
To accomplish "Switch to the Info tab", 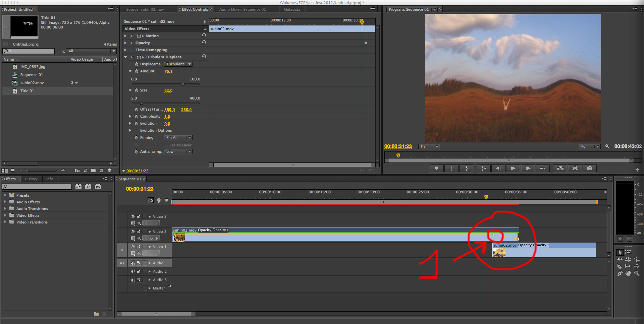I will coord(50,179).
